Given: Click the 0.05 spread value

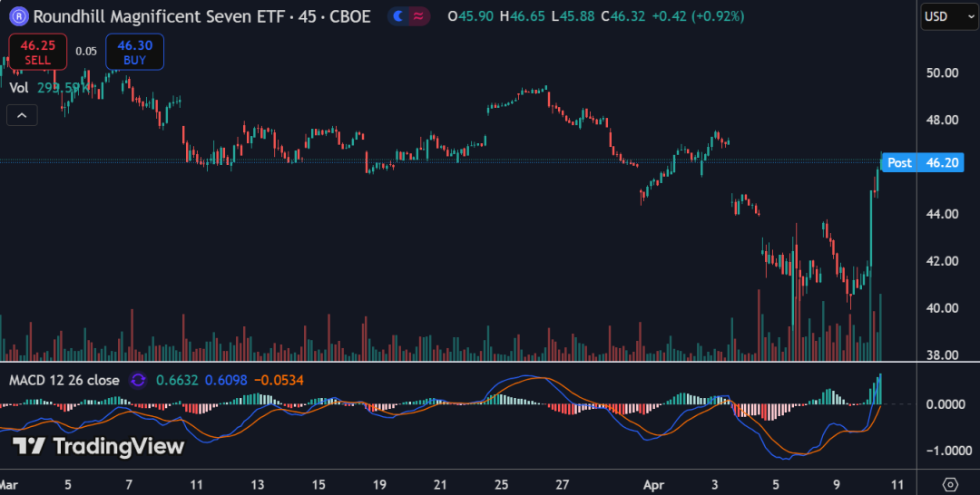Looking at the screenshot, I should click(x=86, y=52).
